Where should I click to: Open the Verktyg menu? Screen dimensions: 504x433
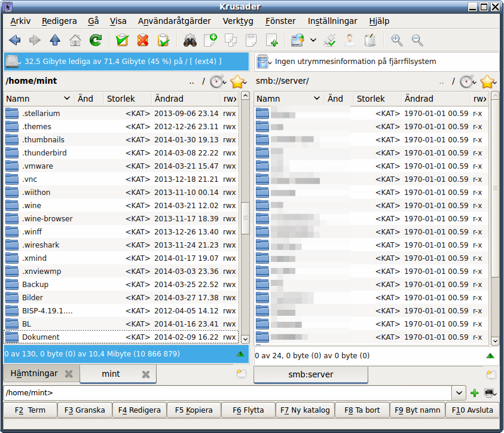[238, 21]
